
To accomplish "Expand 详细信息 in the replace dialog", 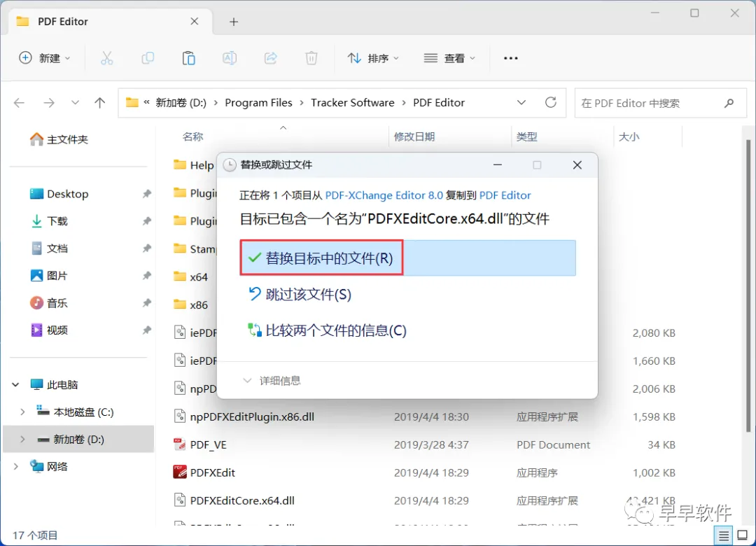I will [272, 381].
